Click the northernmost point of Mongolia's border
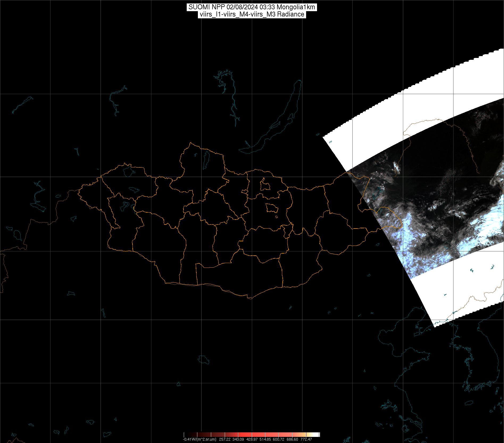This screenshot has width=504, height=443. 190,143
